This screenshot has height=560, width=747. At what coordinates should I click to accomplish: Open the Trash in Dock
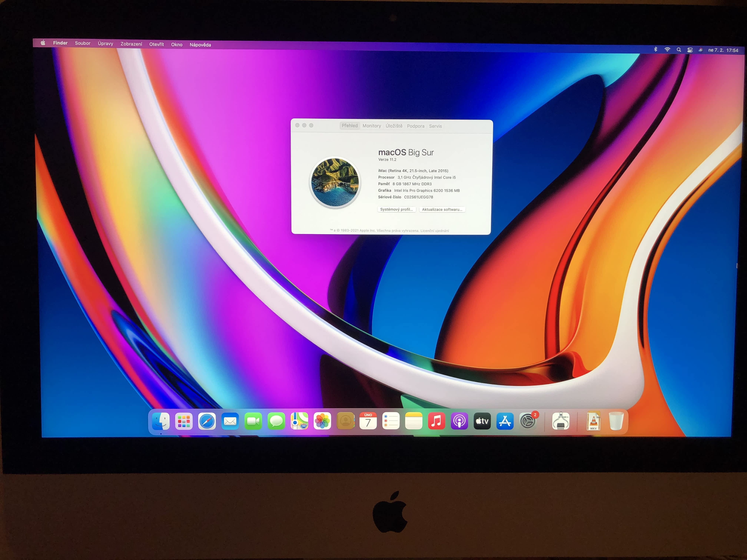616,421
